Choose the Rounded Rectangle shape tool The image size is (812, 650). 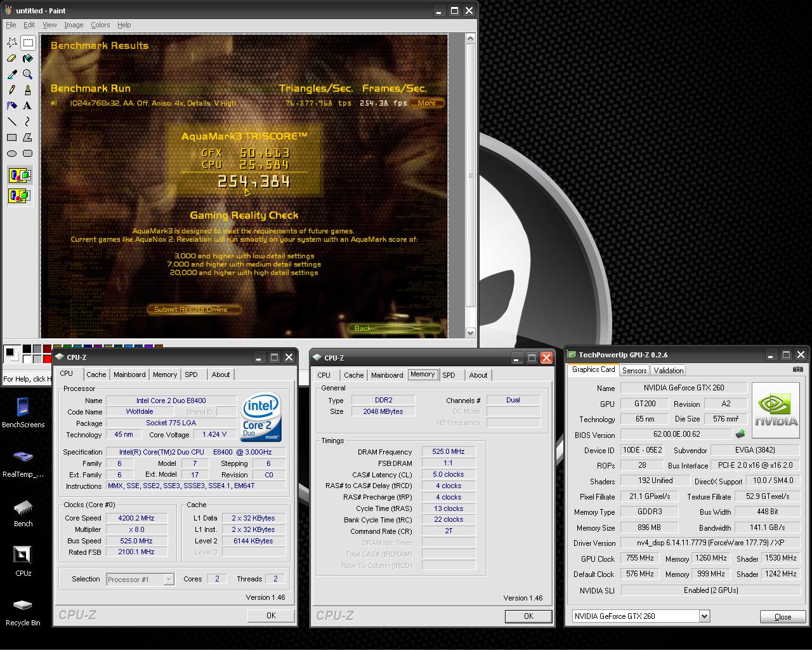click(x=28, y=153)
